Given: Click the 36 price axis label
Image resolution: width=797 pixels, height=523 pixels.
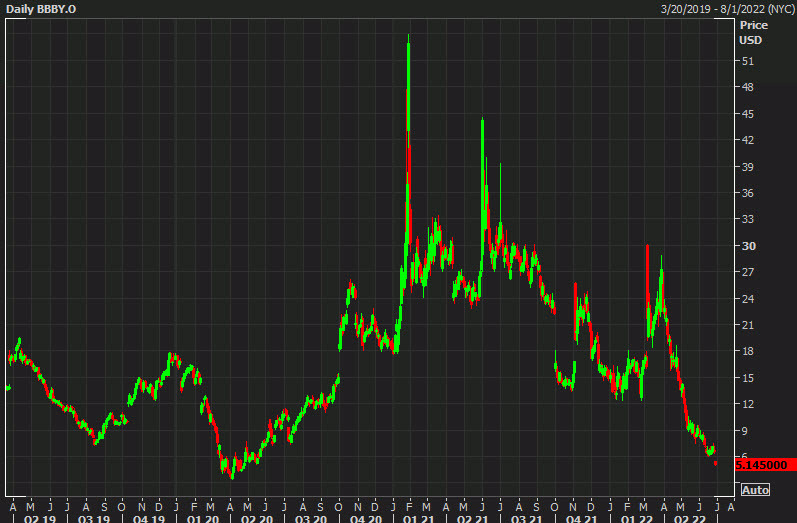Looking at the screenshot, I should [748, 193].
